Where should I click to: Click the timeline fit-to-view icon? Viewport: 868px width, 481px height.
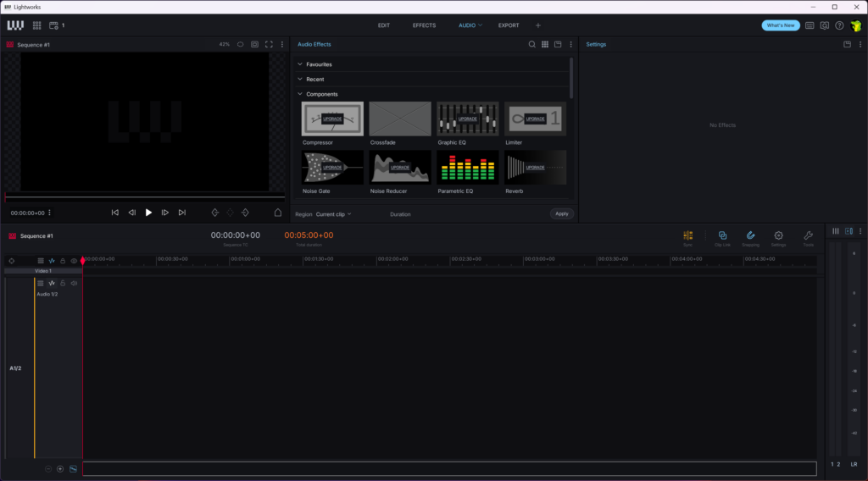[x=73, y=469]
